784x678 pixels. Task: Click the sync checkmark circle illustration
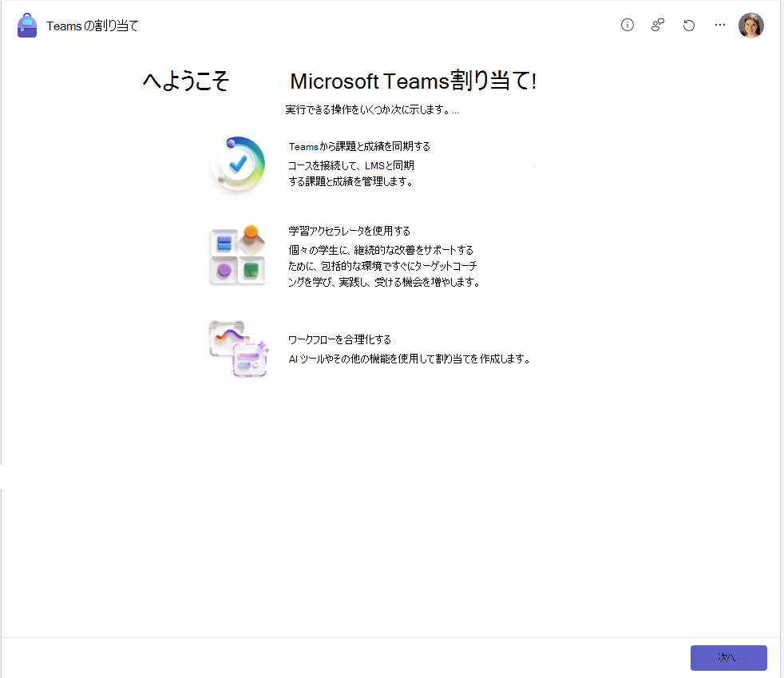pos(238,164)
